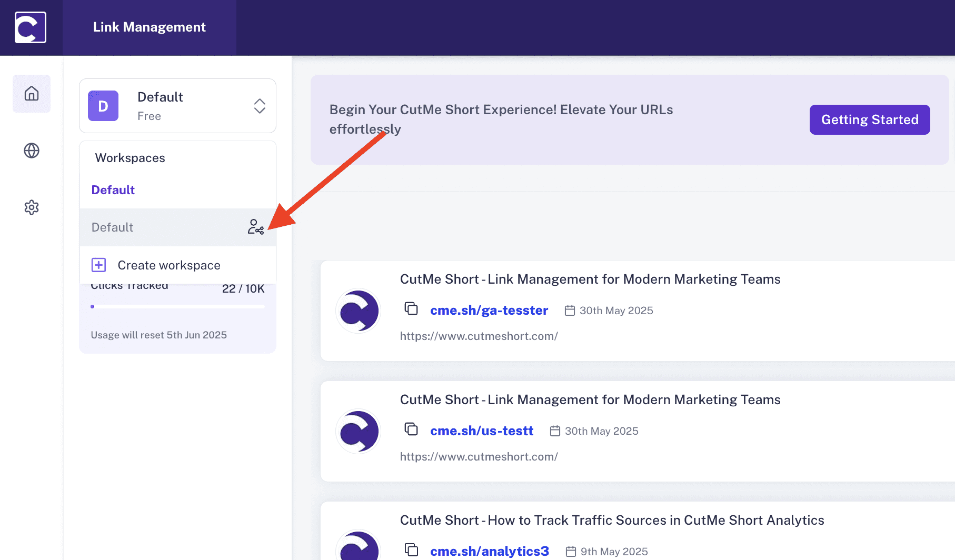Viewport: 955px width, 560px height.
Task: Open the Home sidebar icon
Action: click(32, 94)
